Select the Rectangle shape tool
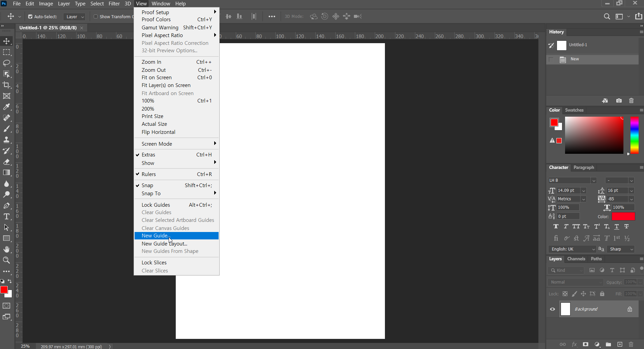 [6, 238]
